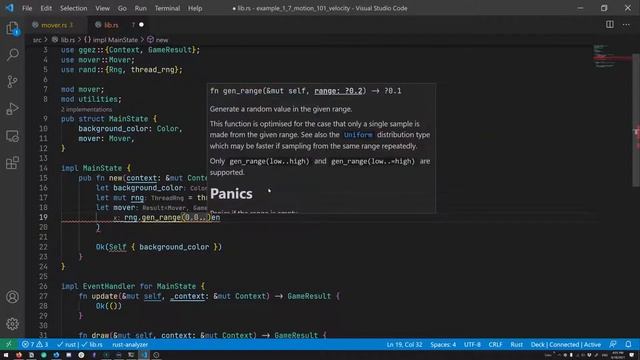The width and height of the screenshot is (640, 360).
Task: Click the minimap code overview
Action: (x=611, y=56)
